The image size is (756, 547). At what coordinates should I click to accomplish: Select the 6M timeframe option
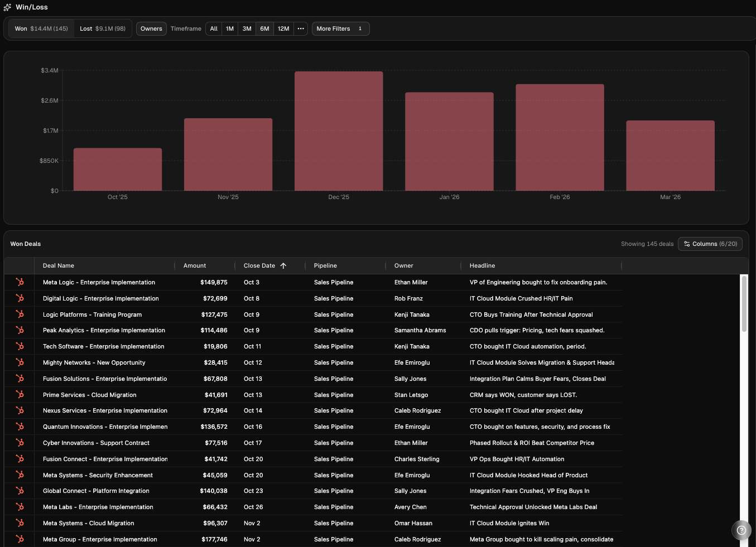(264, 28)
